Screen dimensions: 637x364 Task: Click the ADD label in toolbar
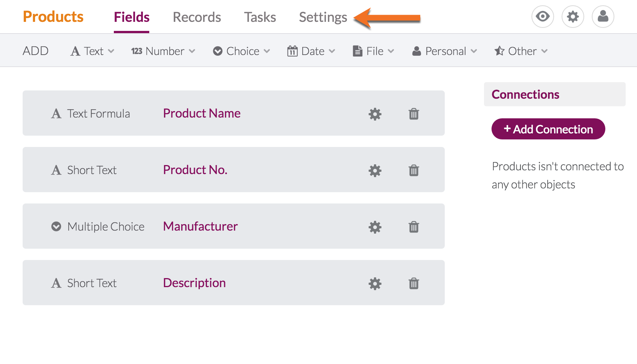tap(35, 51)
